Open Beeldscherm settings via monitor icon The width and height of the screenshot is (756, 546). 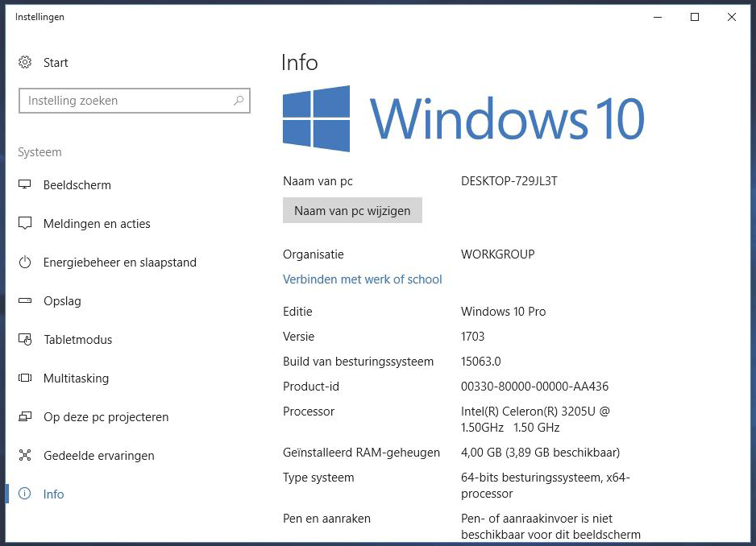[x=25, y=184]
